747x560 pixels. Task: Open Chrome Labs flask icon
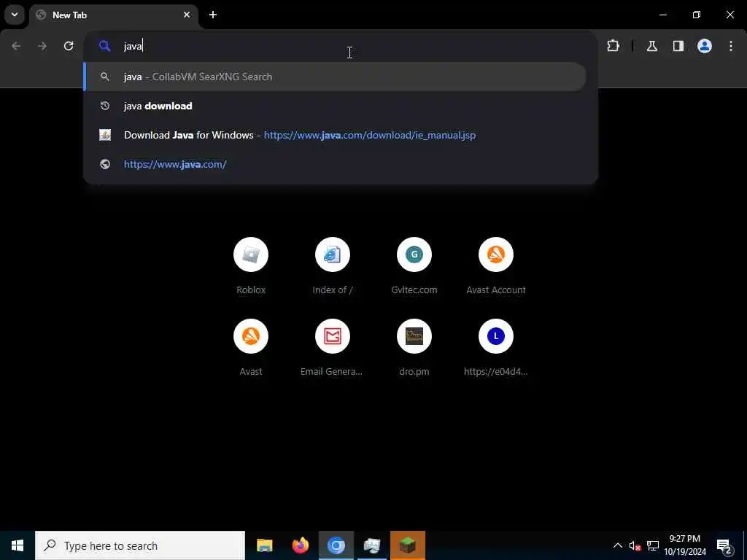click(x=652, y=46)
